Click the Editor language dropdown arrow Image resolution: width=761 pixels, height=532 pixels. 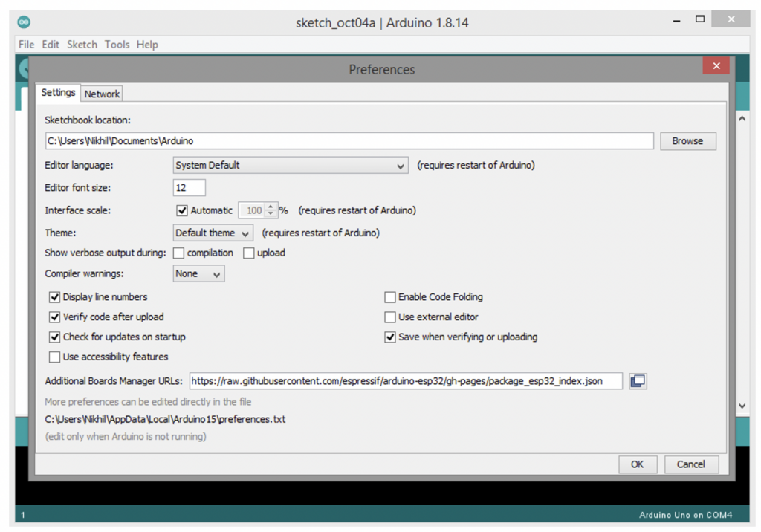coord(401,165)
